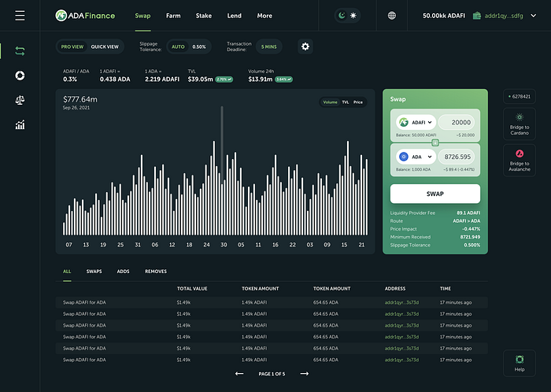Click the TIME column header
The width and height of the screenshot is (551, 392).
(x=446, y=288)
